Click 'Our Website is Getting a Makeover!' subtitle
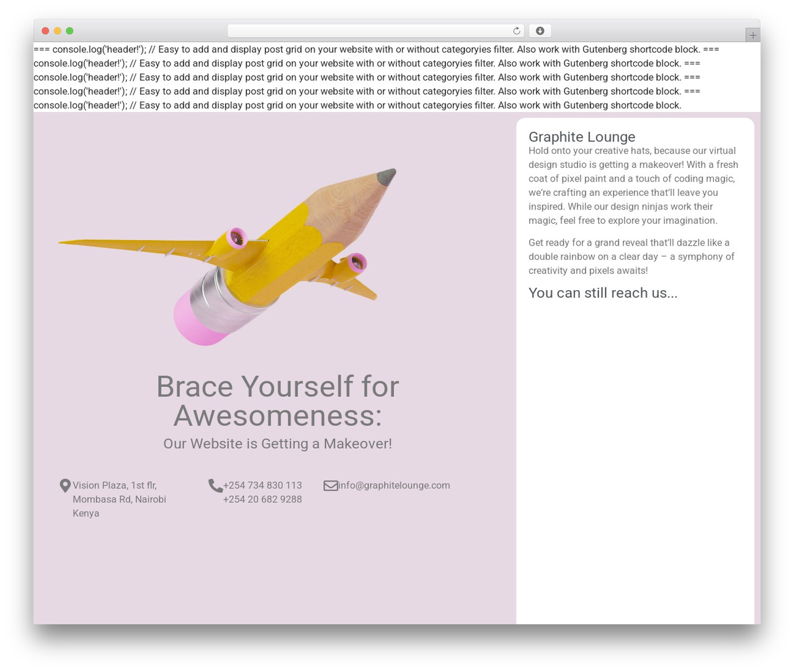This screenshot has height=672, width=794. click(x=277, y=443)
